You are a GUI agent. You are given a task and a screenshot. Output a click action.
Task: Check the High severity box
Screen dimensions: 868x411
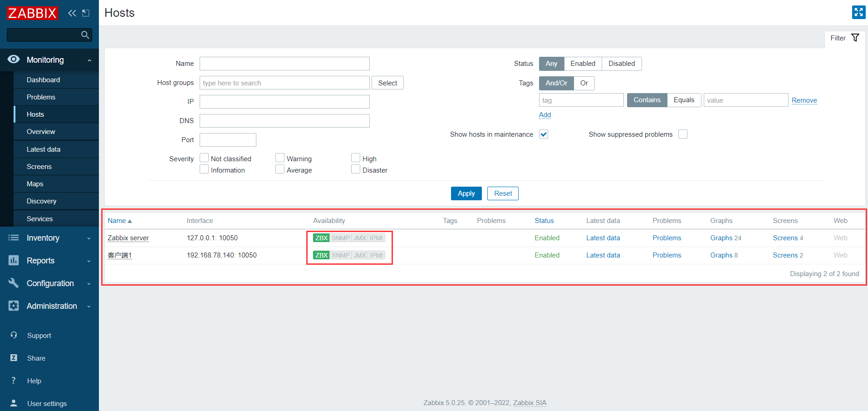click(x=356, y=158)
